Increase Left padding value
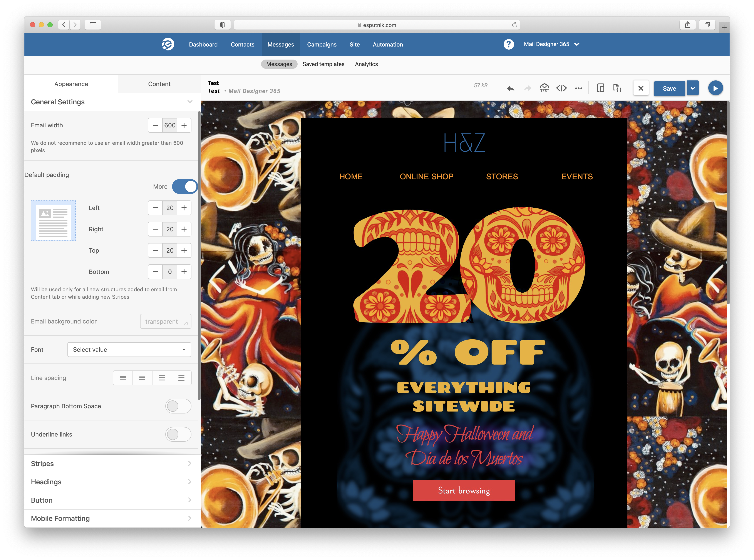Image resolution: width=754 pixels, height=560 pixels. pos(184,208)
